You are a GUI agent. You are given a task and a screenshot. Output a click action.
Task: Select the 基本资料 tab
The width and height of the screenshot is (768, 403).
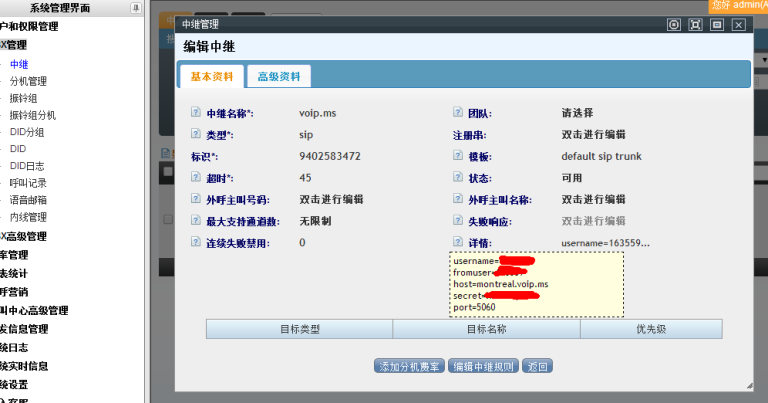click(x=210, y=77)
